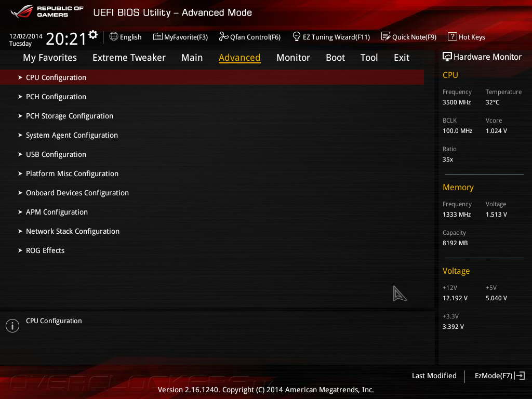The image size is (532, 399).
Task: Open the Main tab
Action: 192,58
